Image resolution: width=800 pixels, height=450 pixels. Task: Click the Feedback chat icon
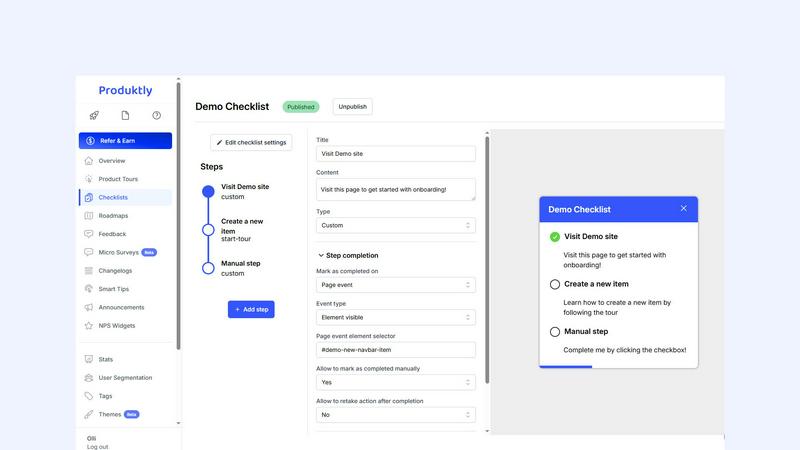tap(89, 234)
